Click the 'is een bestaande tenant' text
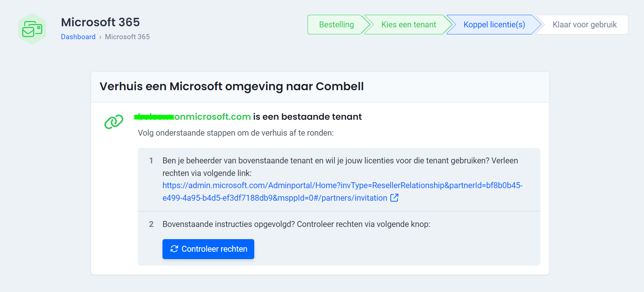This screenshot has height=292, width=644. 307,117
